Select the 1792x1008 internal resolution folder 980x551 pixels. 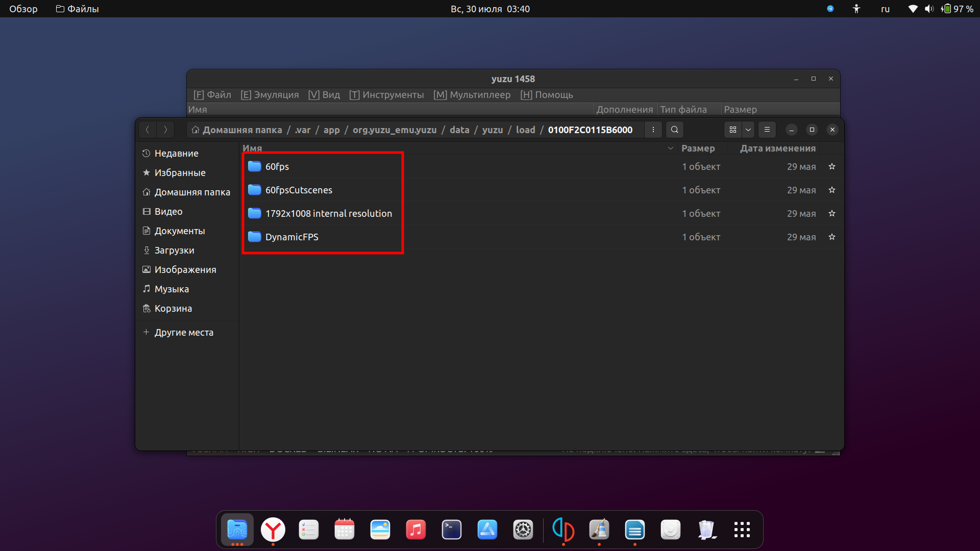click(x=541, y=213)
